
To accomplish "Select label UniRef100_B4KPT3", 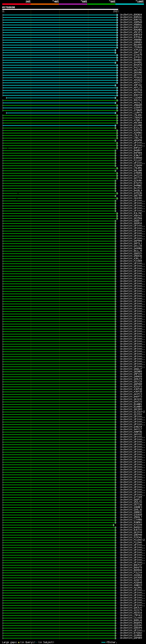I will [131, 397].
